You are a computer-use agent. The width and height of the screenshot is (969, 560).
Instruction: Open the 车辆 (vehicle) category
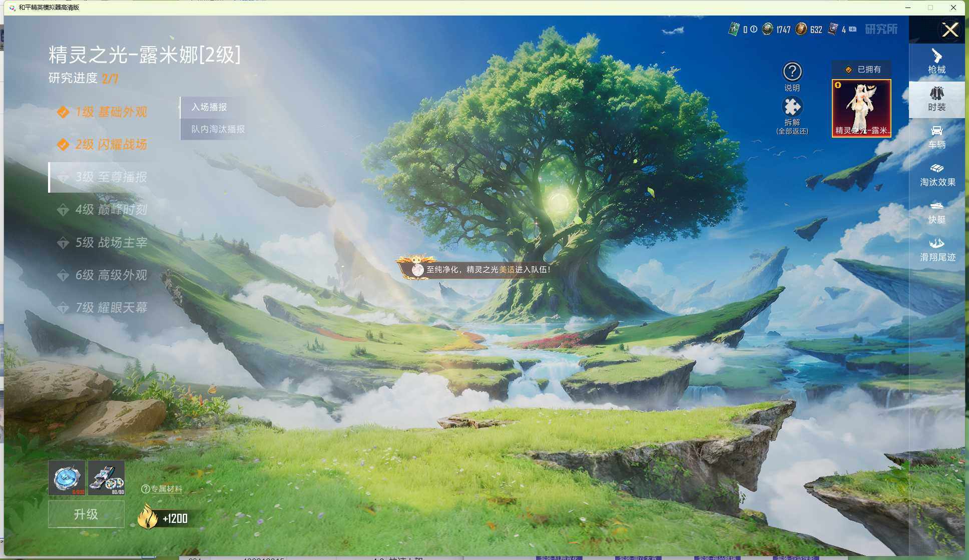pos(936,137)
